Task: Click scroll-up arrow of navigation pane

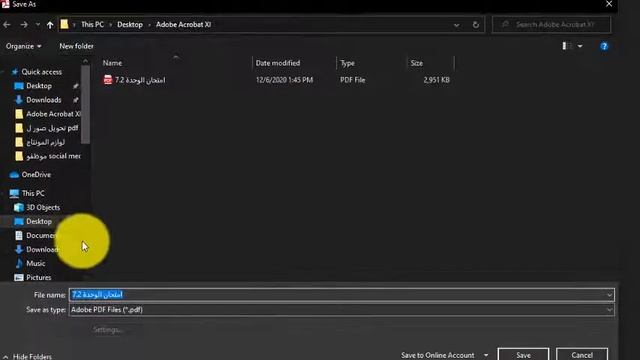Action: click(85, 61)
